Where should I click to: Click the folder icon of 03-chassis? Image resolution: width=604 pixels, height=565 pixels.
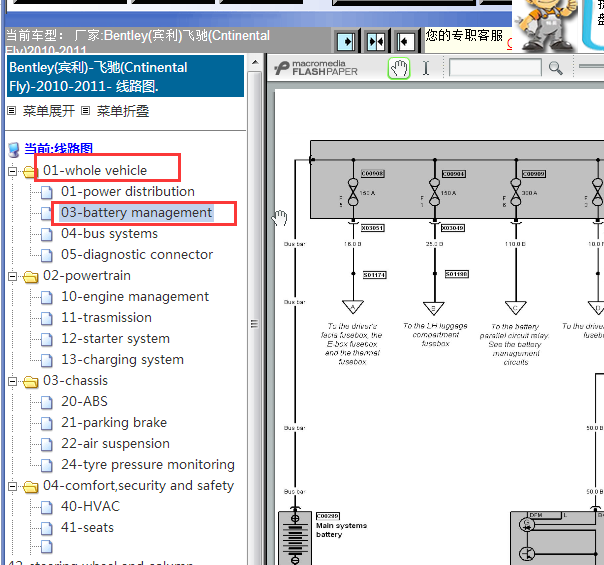(30, 381)
